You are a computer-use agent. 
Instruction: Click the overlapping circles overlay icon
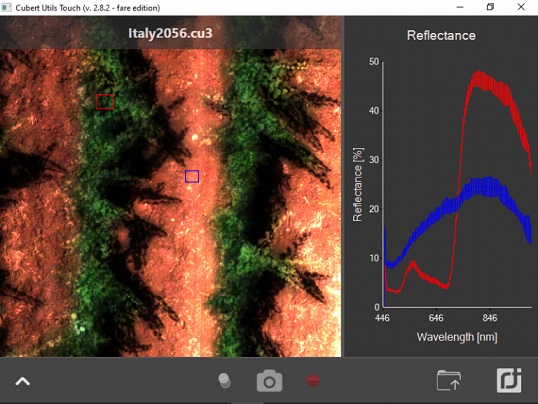tap(225, 381)
